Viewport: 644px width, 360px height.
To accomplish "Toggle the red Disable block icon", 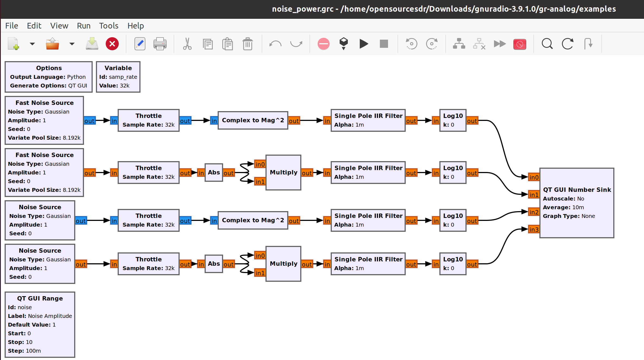I will point(520,44).
